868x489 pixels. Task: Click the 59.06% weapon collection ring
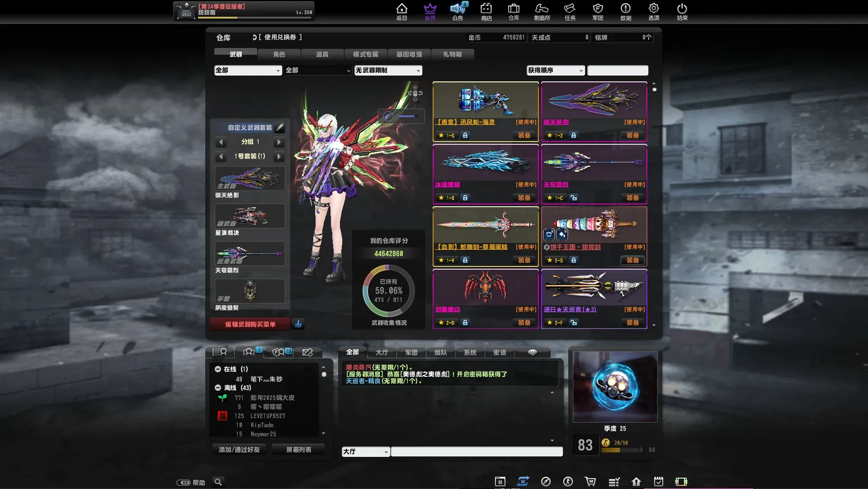tap(388, 291)
